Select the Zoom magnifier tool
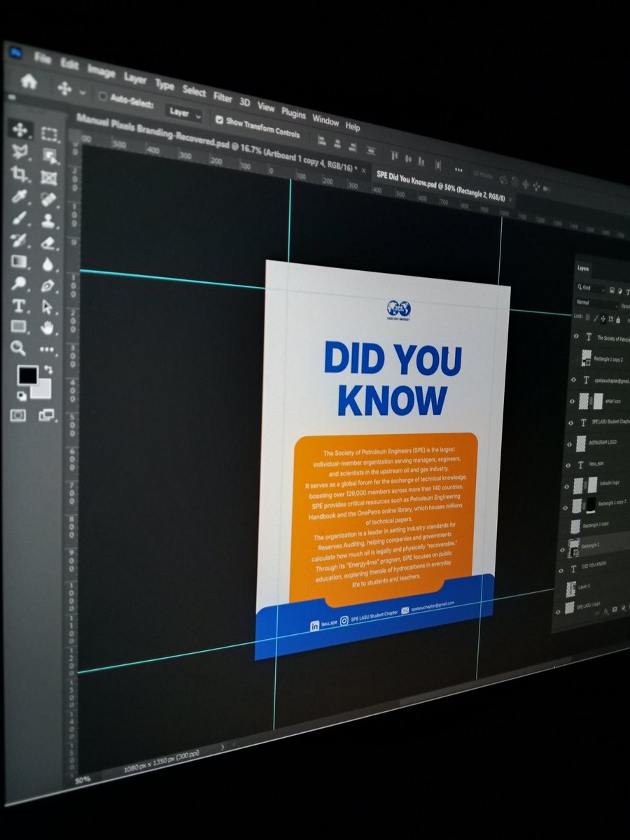 [x=19, y=348]
